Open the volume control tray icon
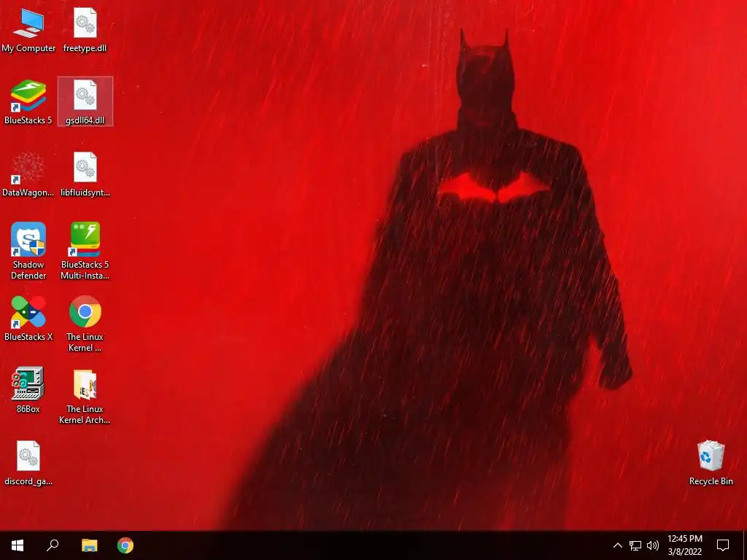The height and width of the screenshot is (560, 747). click(x=653, y=545)
